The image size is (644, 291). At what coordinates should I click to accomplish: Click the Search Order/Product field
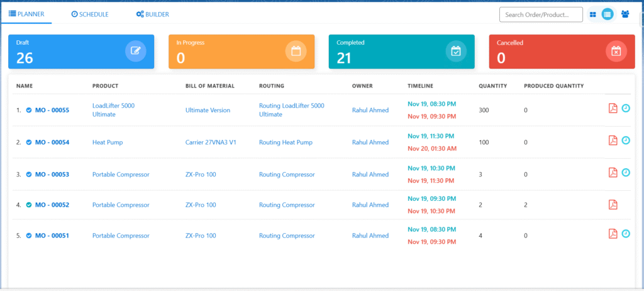click(541, 14)
